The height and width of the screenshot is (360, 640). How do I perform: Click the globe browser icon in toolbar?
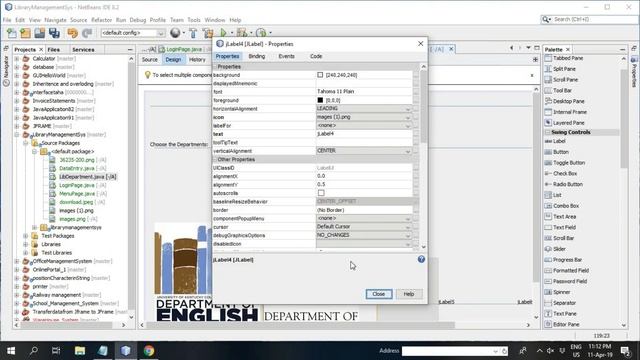pos(175,33)
